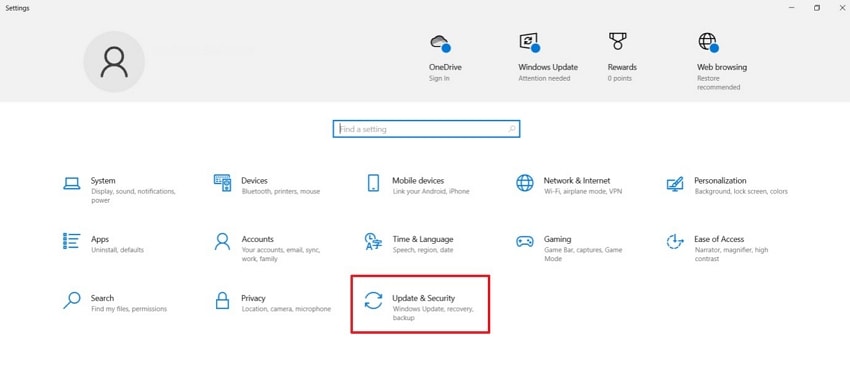Select the Windows Update status icon
This screenshot has height=391, width=850.
tap(529, 42)
